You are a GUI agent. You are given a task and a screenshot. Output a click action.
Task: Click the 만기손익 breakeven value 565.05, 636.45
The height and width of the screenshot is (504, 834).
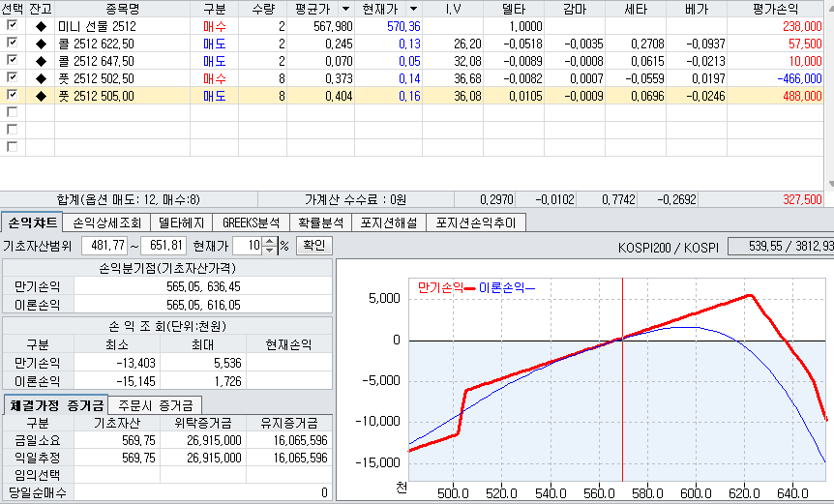pos(203,287)
